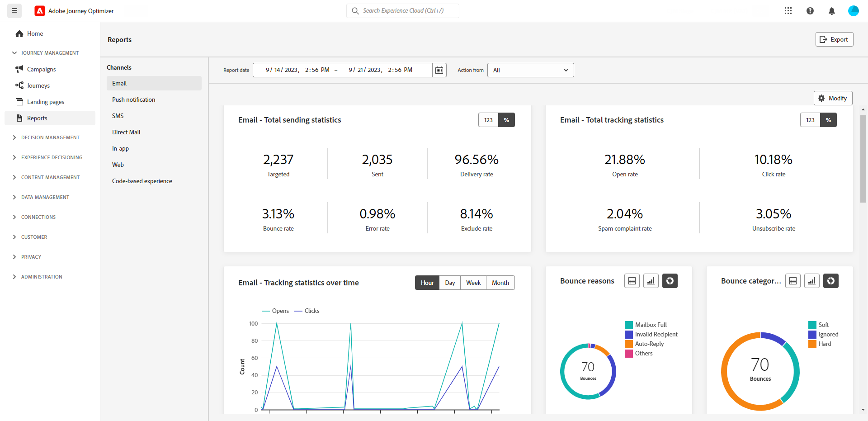Click the Landing pages icon
The height and width of the screenshot is (421, 868).
coord(19,102)
